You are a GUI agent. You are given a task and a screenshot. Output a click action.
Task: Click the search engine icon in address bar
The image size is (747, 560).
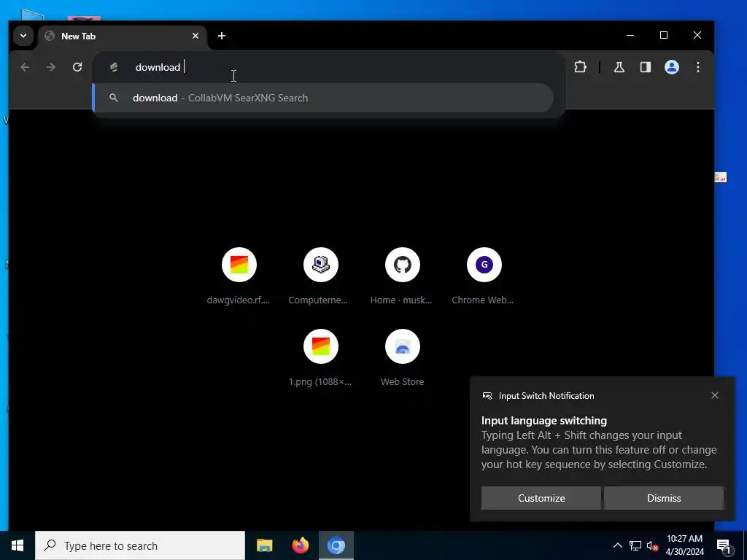113,67
